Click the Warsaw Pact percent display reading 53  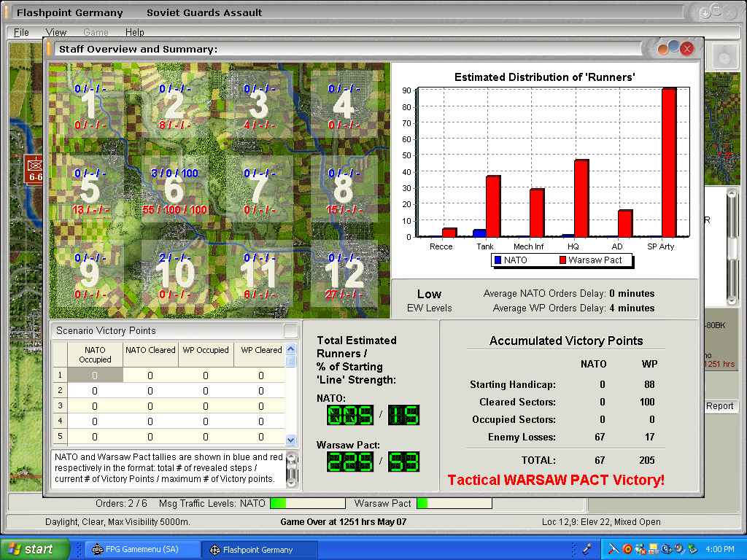coord(404,462)
